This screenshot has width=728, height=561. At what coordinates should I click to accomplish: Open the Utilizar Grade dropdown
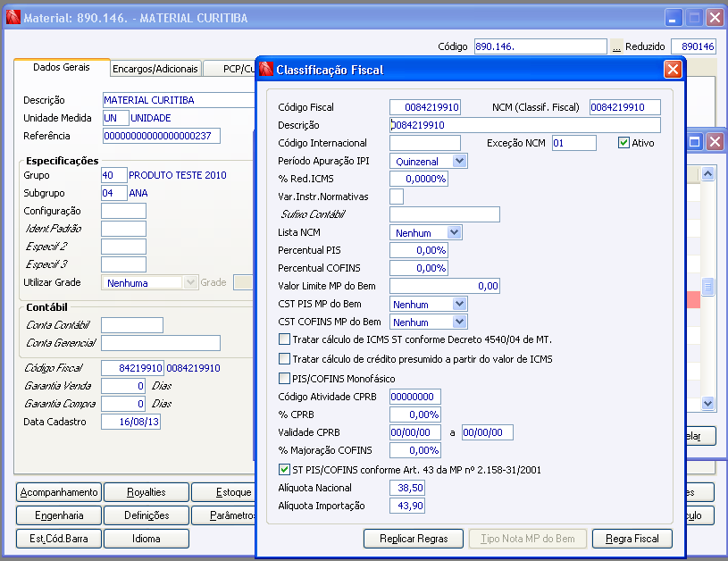pyautogui.click(x=190, y=282)
